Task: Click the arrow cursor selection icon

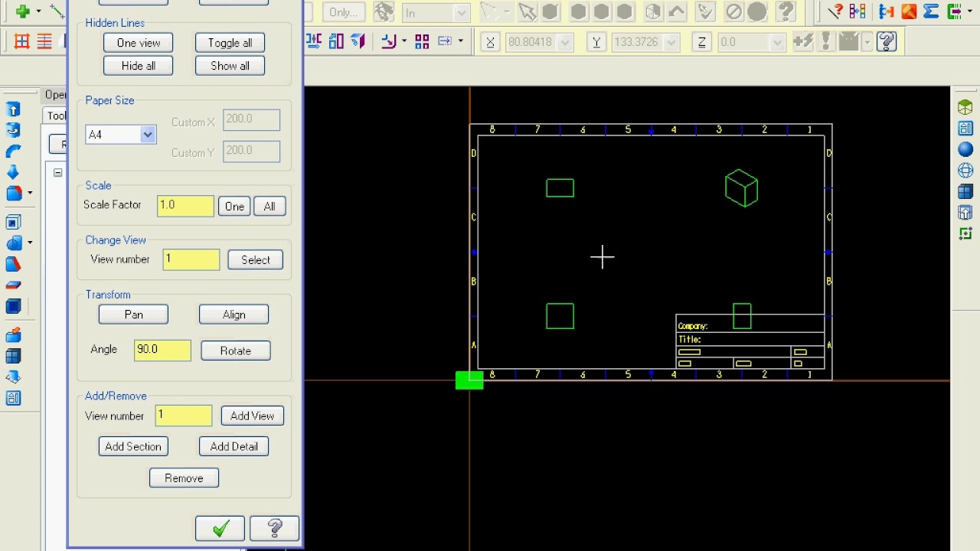Action: tap(527, 12)
